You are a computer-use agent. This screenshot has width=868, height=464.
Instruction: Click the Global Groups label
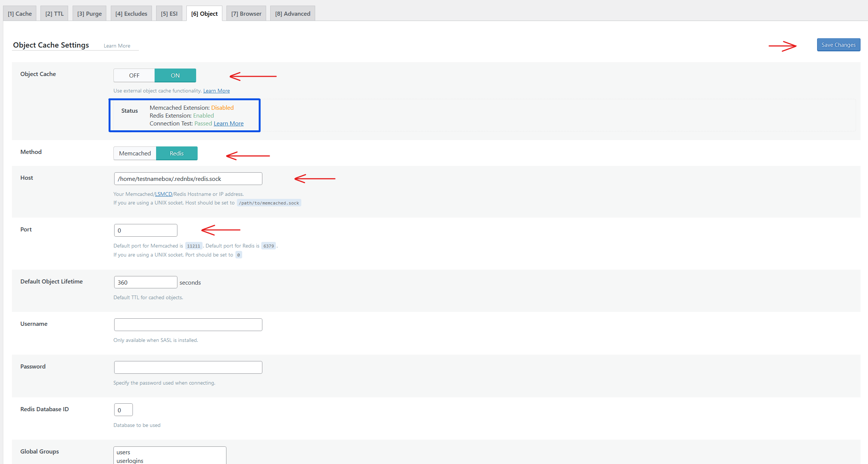[x=40, y=452]
